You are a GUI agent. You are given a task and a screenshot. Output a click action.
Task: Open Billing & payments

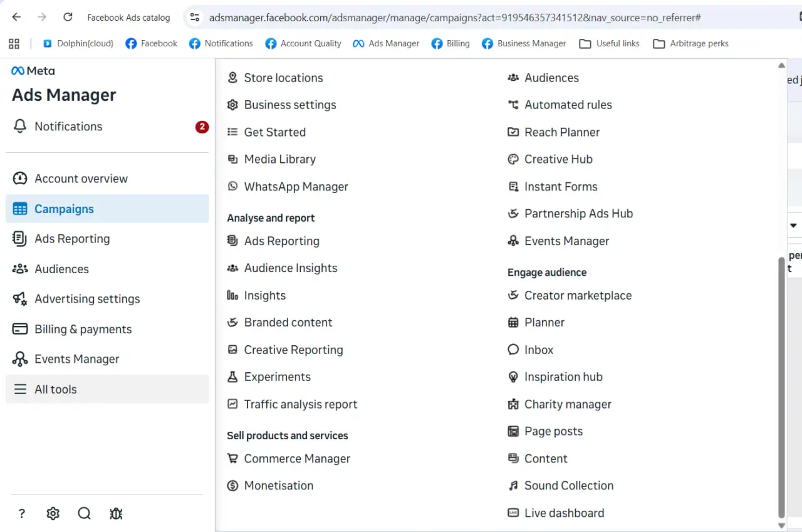coord(107,329)
